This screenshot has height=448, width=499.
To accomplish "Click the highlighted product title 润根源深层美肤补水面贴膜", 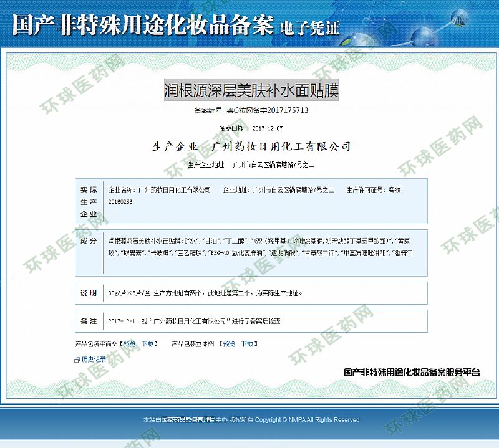I will click(251, 91).
